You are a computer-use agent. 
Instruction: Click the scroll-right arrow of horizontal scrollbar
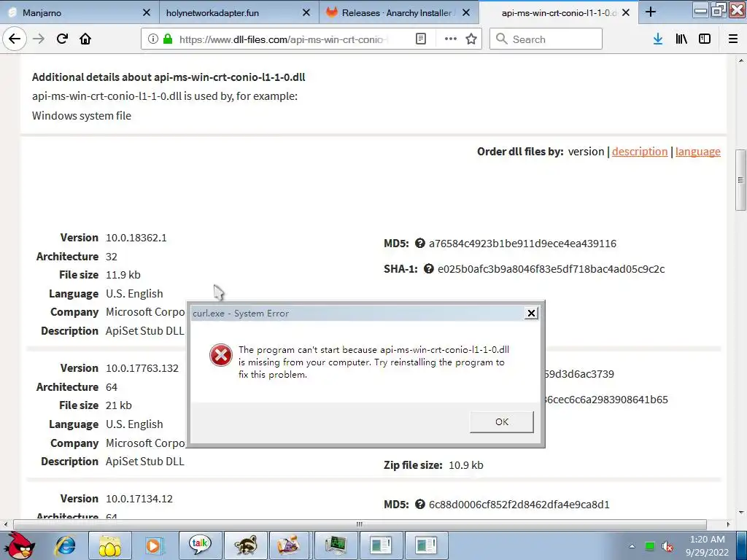tap(729, 524)
